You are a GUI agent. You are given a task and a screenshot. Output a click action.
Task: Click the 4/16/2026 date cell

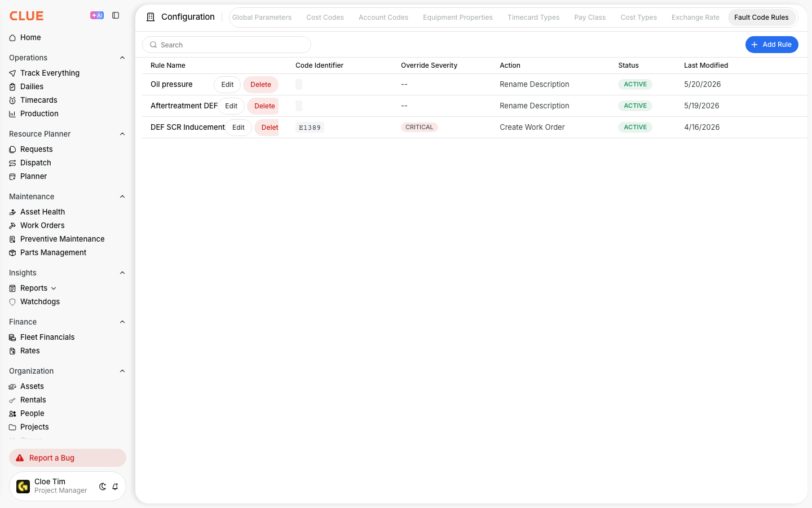pyautogui.click(x=702, y=128)
